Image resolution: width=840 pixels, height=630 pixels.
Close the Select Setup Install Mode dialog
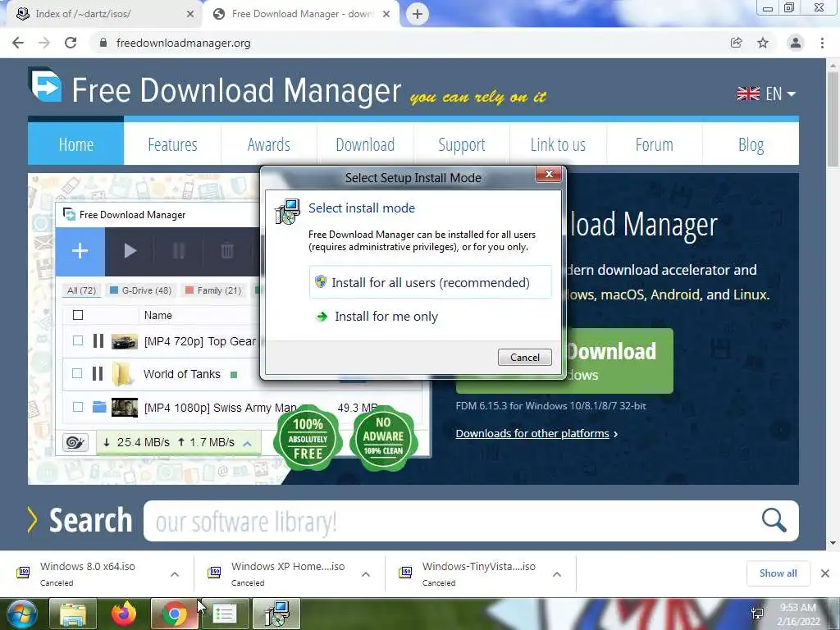tap(549, 174)
